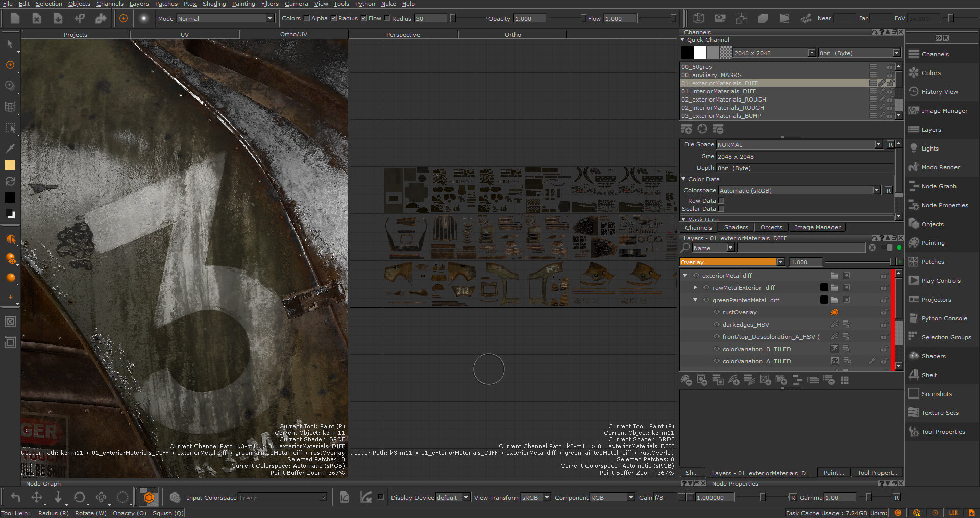Select the 02_exteriorMaterials_ROUGH channel

coord(723,100)
